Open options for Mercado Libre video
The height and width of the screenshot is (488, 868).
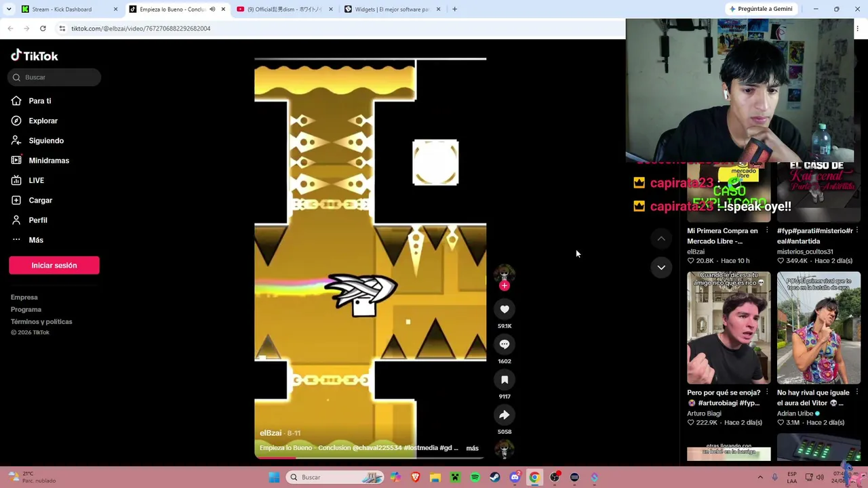(x=767, y=230)
